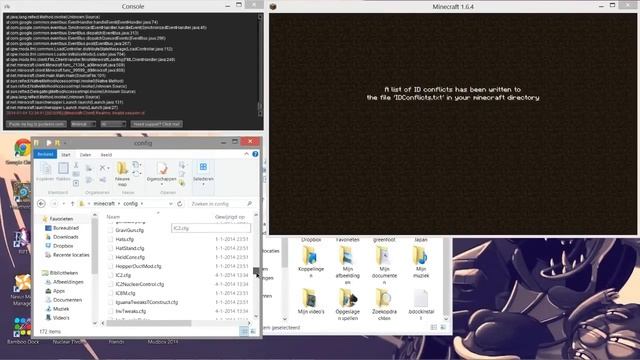Refresh the config folder listing
640x360 pixels.
[180, 203]
